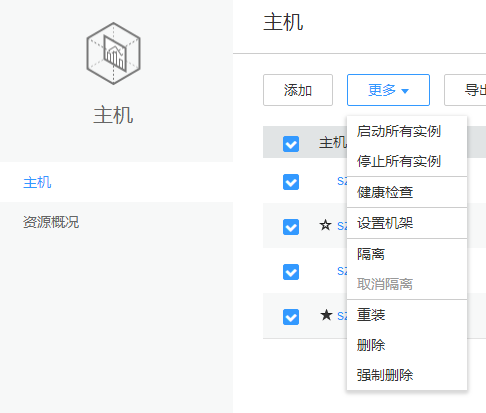Uncheck the checkbox beside the filled star
Image resolution: width=486 pixels, height=413 pixels.
tap(291, 317)
